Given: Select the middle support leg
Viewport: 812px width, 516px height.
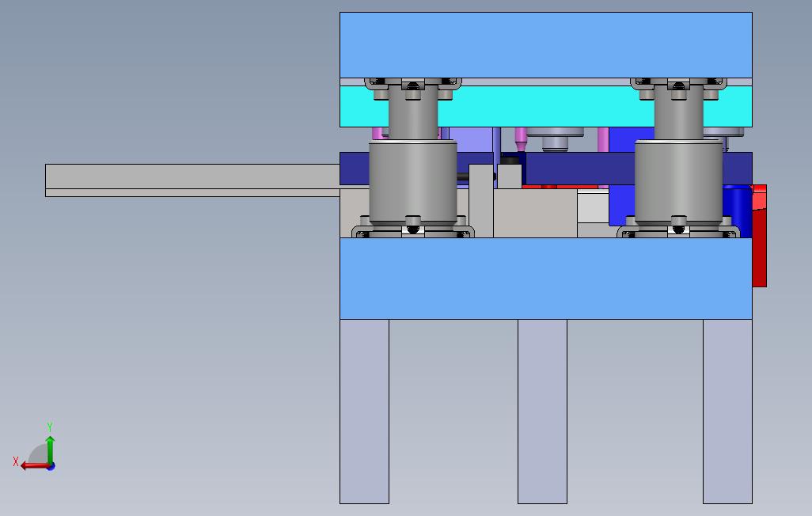Looking at the screenshot, I should click(542, 412).
